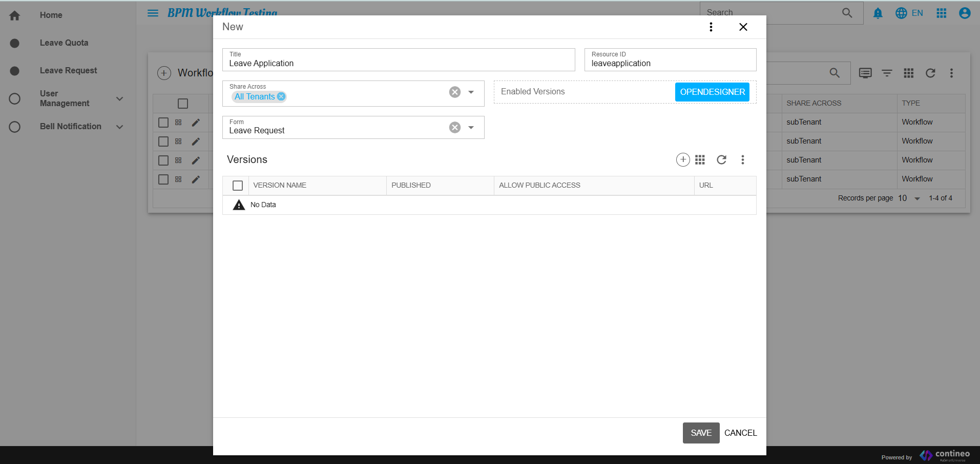Save the new workflow

click(x=701, y=433)
